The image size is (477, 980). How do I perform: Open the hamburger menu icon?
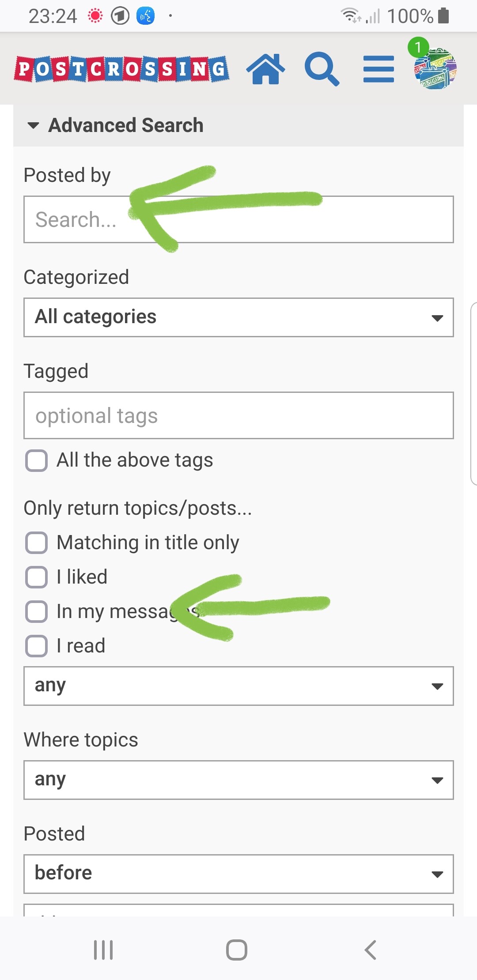(379, 69)
